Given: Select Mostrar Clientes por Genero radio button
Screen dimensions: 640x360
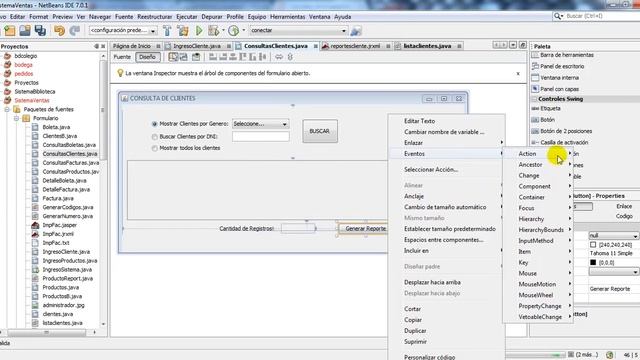Looking at the screenshot, I should 154,124.
